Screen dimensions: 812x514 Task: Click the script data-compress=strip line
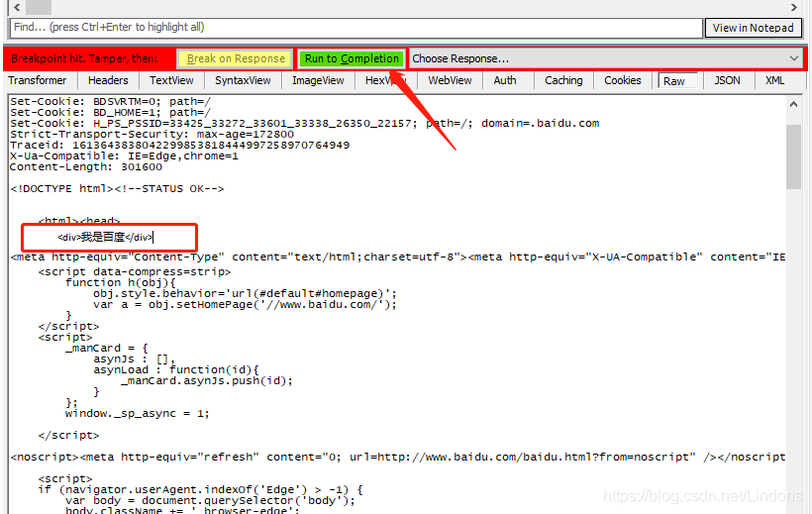click(x=135, y=272)
